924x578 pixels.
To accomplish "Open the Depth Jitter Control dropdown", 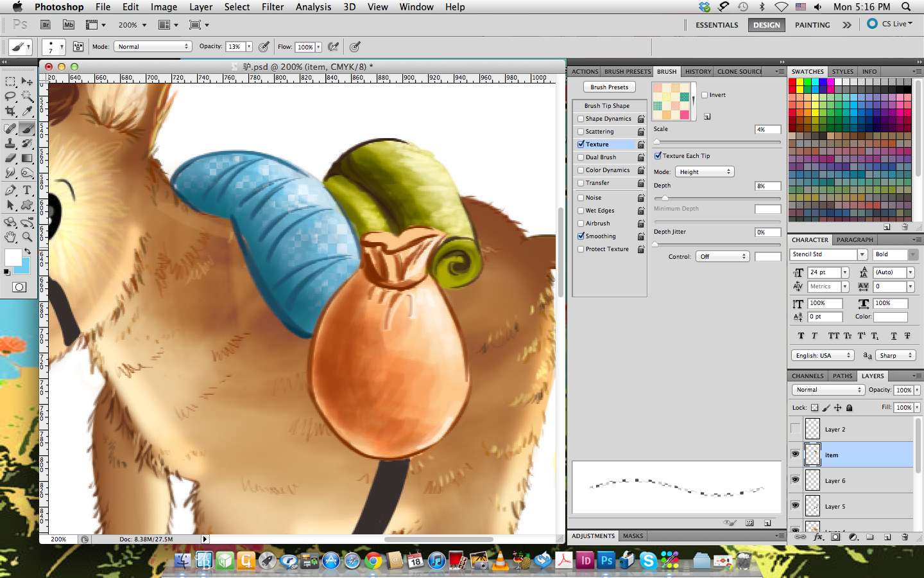I will click(x=723, y=256).
